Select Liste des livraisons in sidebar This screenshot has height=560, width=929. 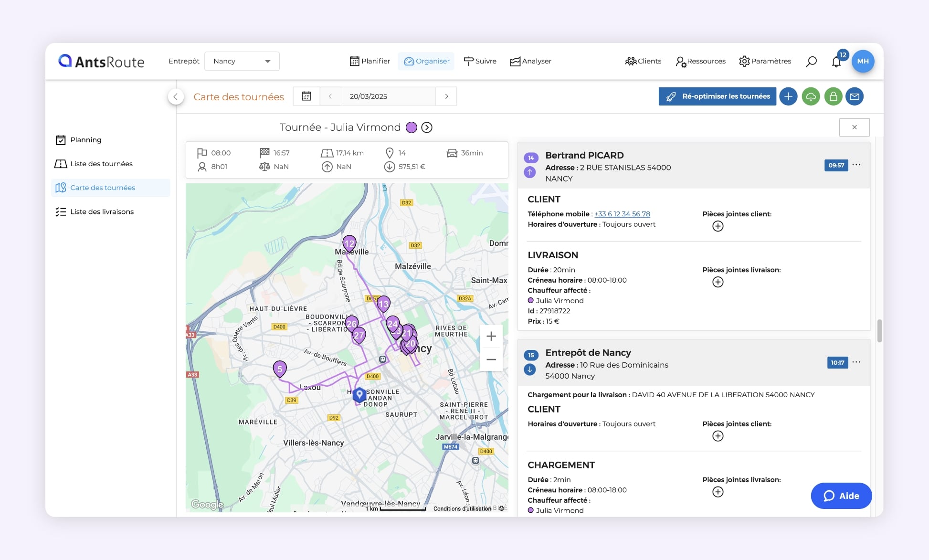tap(102, 211)
